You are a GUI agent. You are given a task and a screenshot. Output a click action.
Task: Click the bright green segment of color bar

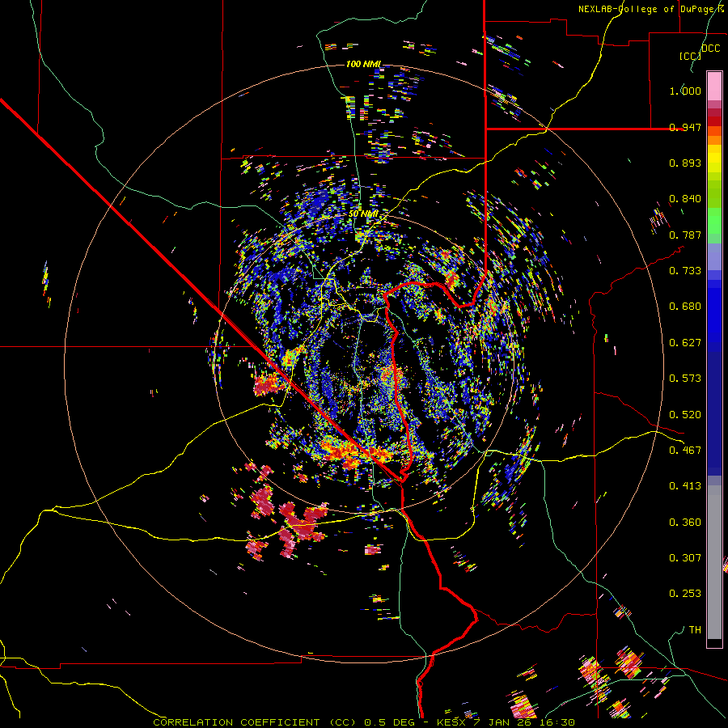[714, 221]
